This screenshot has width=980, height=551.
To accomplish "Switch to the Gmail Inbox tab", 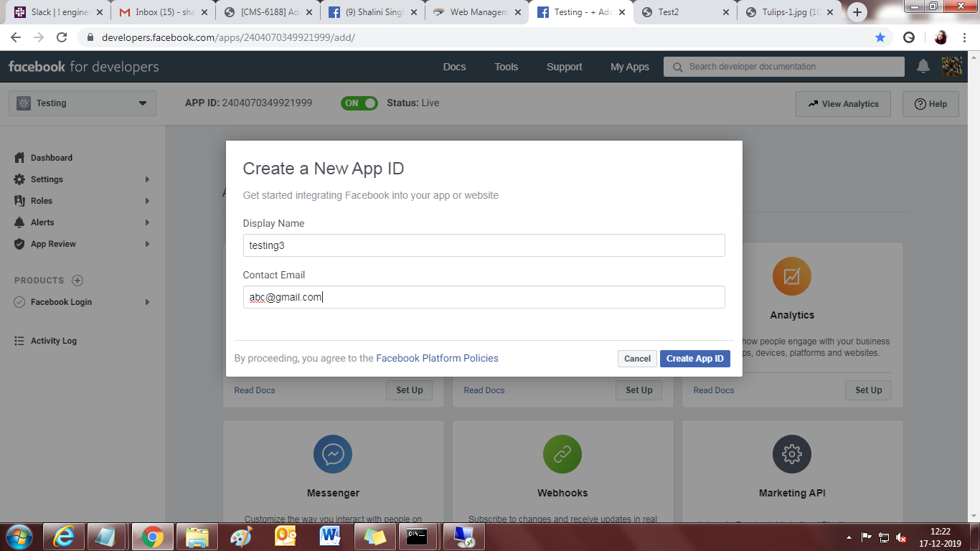I will [164, 12].
